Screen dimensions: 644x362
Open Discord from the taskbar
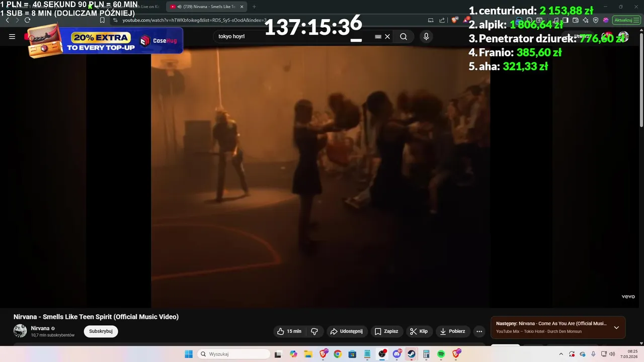(397, 354)
